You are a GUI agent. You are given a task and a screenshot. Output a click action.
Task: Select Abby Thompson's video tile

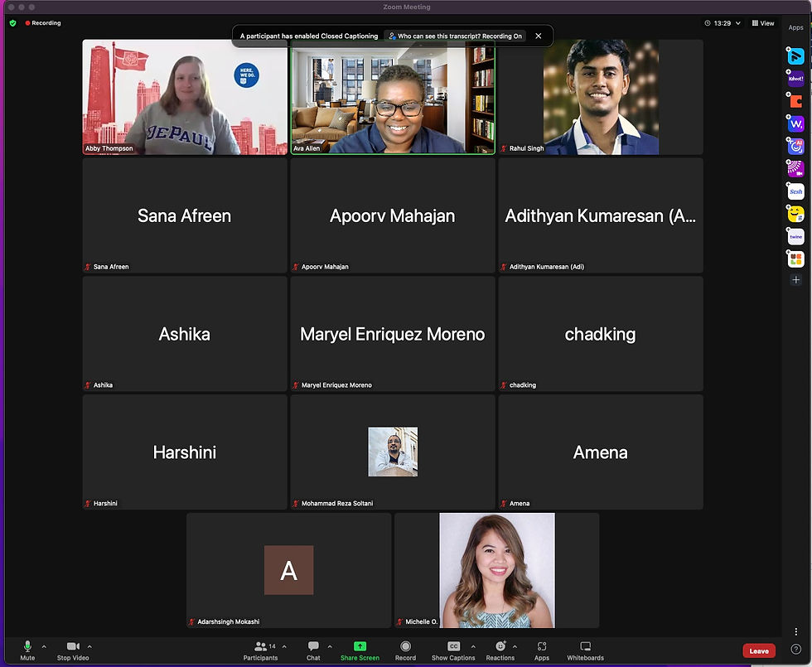185,98
